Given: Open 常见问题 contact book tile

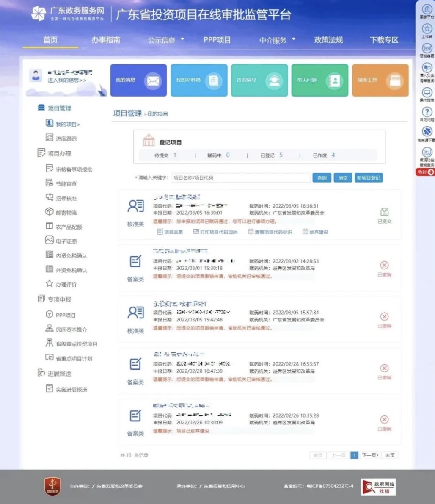Looking at the screenshot, I should (x=320, y=80).
